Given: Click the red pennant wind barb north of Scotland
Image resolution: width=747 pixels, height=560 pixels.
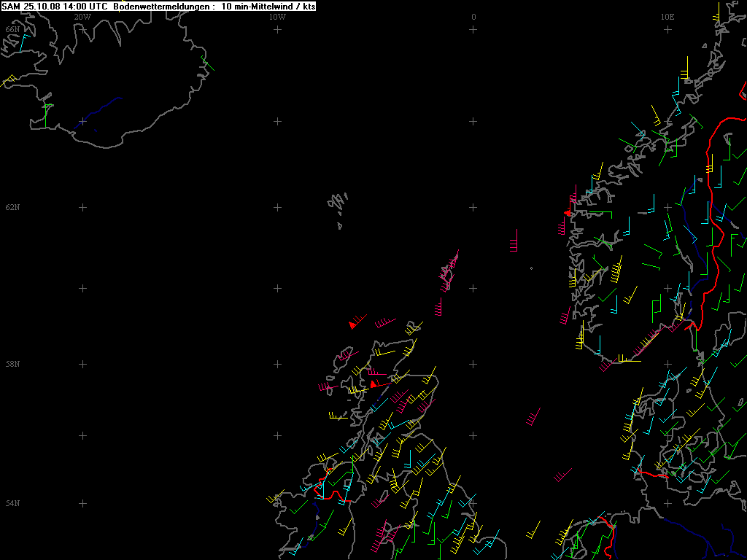Looking at the screenshot, I should tap(357, 322).
